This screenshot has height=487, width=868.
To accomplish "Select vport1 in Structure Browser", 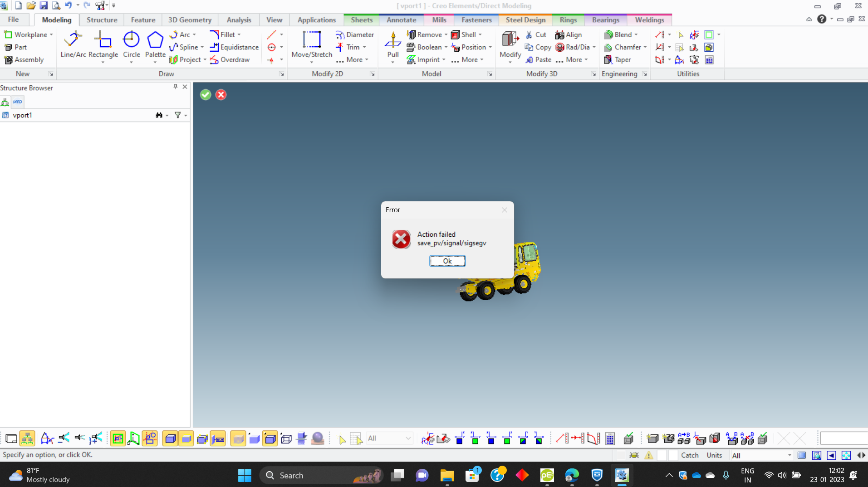I will pyautogui.click(x=22, y=115).
